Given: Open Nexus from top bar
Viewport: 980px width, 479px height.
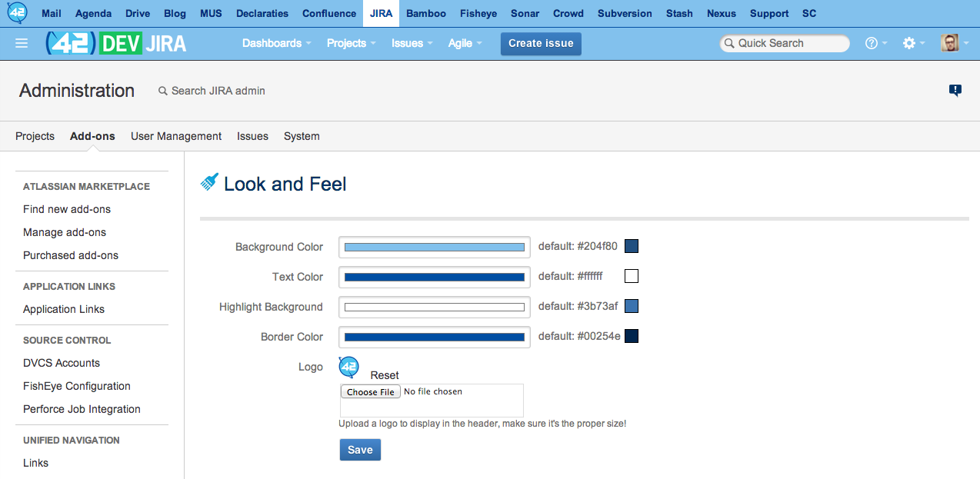Looking at the screenshot, I should tap(722, 14).
